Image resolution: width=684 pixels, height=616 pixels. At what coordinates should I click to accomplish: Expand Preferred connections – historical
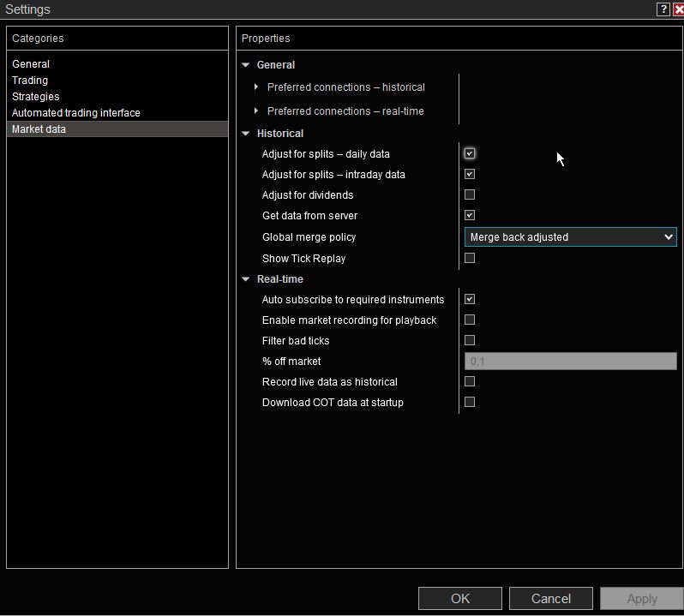pos(256,87)
